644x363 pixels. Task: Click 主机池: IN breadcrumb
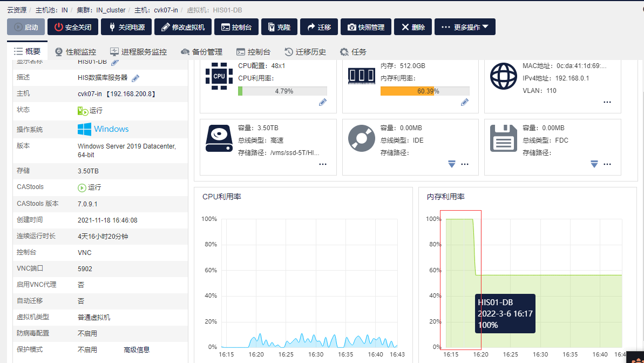pyautogui.click(x=51, y=10)
